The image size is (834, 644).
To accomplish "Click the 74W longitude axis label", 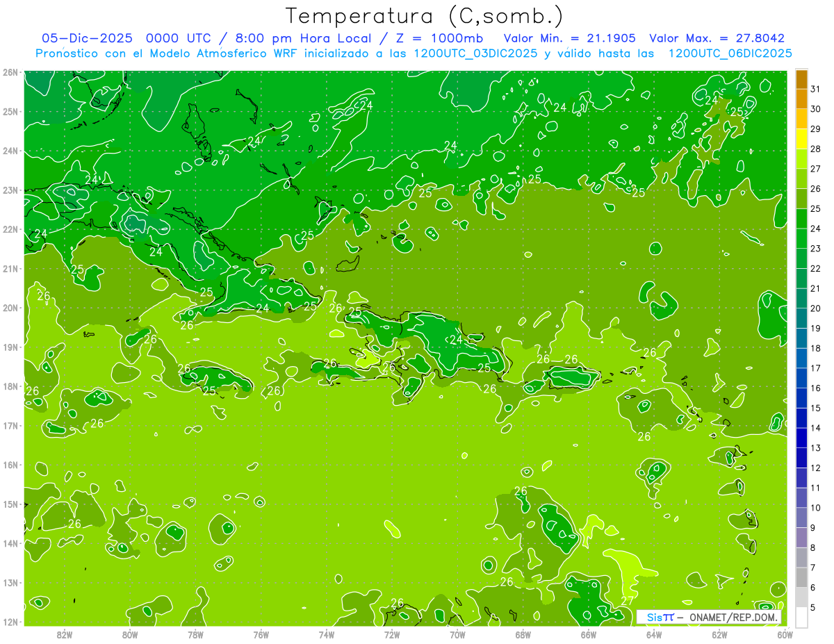I will click(327, 634).
